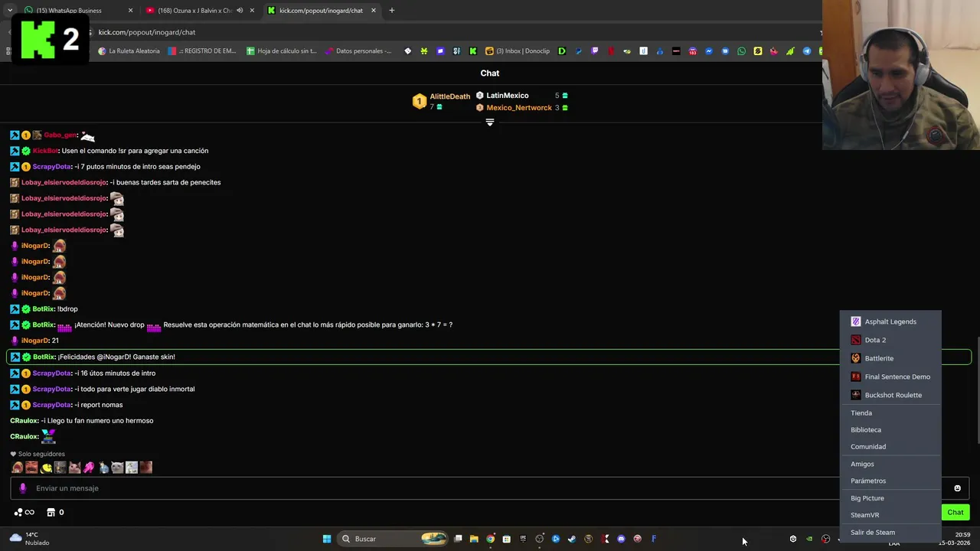Open the shop icon showing 0

coord(55,513)
